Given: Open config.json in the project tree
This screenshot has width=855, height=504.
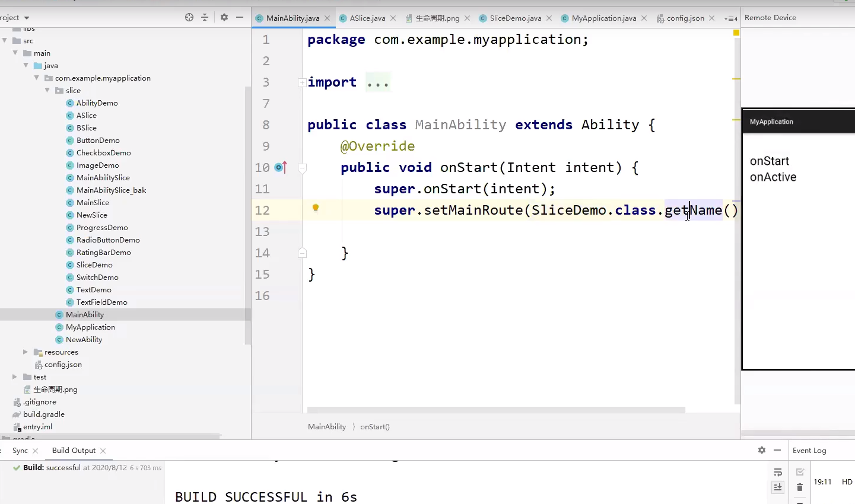Looking at the screenshot, I should 63,365.
